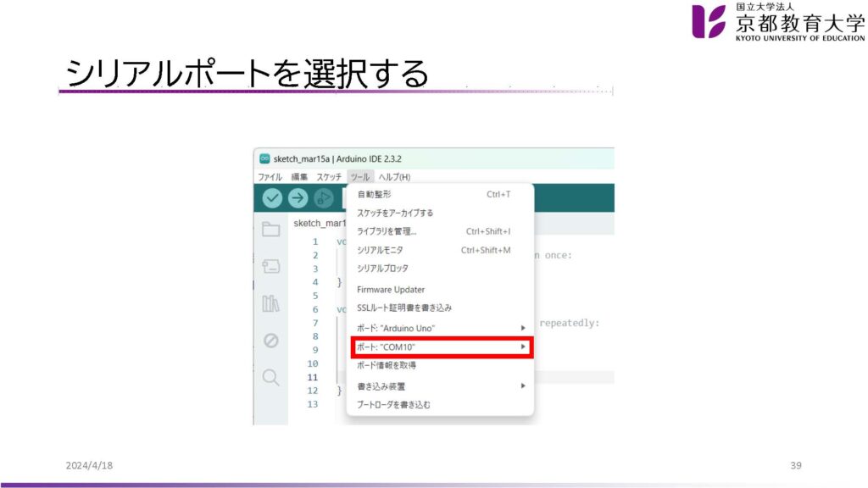Screen dimensions: 868x488
Task: Click the Arduino logo in title bar
Action: pyautogui.click(x=264, y=158)
